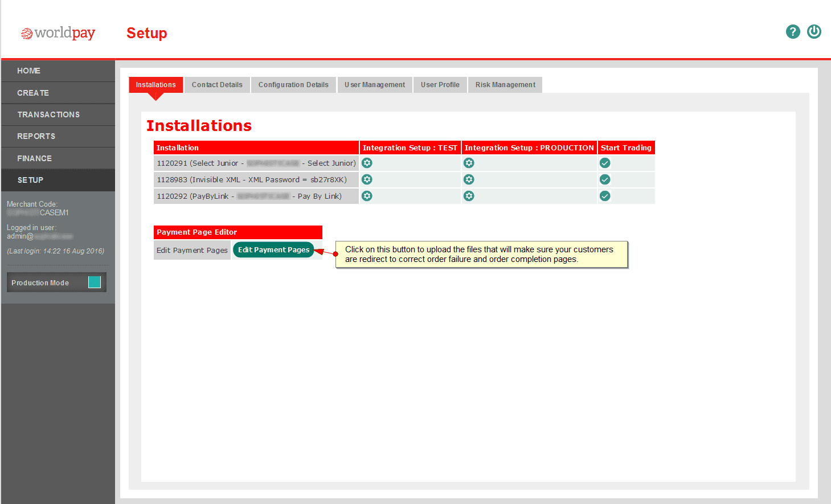The width and height of the screenshot is (831, 504).
Task: Click the Setup page title
Action: click(x=147, y=33)
